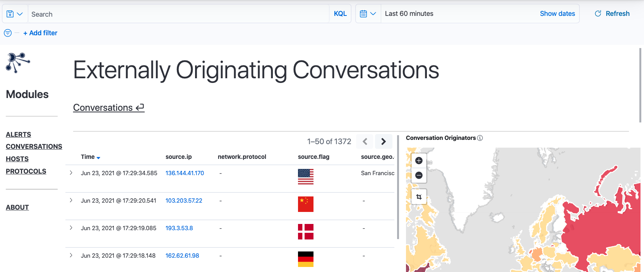Click the table panel vertical scrollbar
The width and height of the screenshot is (644, 272).
[x=398, y=187]
